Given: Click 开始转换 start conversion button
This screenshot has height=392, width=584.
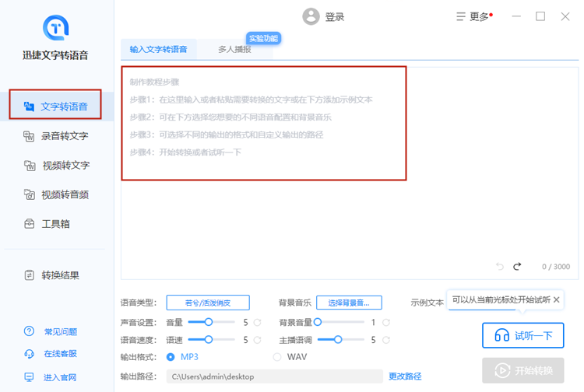Looking at the screenshot, I should [523, 370].
